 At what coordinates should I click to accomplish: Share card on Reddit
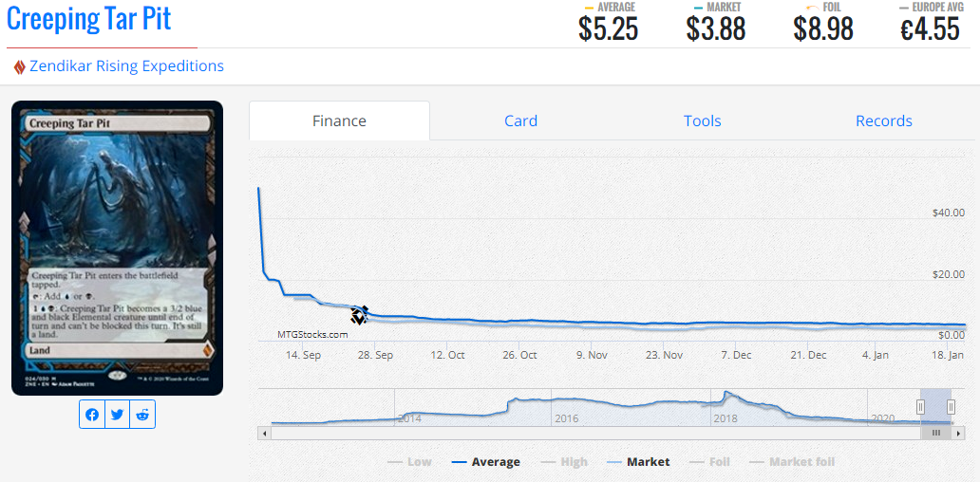[x=141, y=415]
